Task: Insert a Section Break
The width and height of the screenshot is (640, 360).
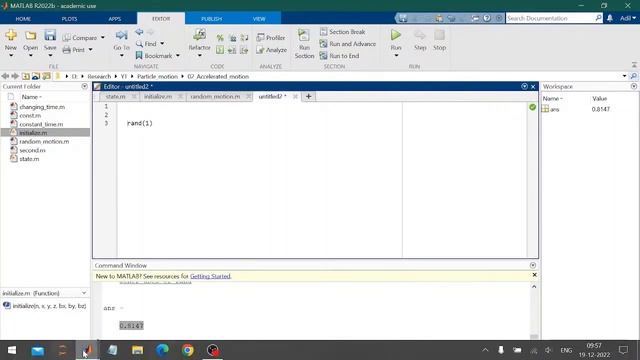Action: 342,31
